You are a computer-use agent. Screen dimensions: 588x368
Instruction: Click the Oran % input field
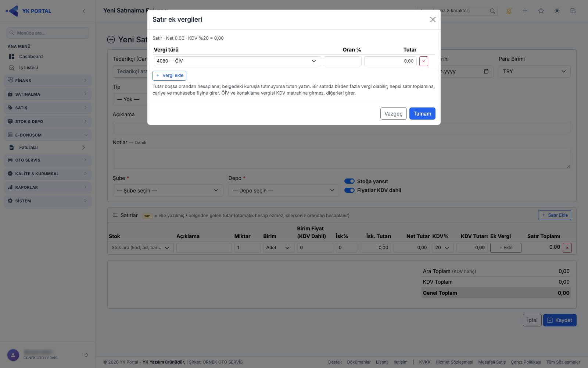pos(343,61)
